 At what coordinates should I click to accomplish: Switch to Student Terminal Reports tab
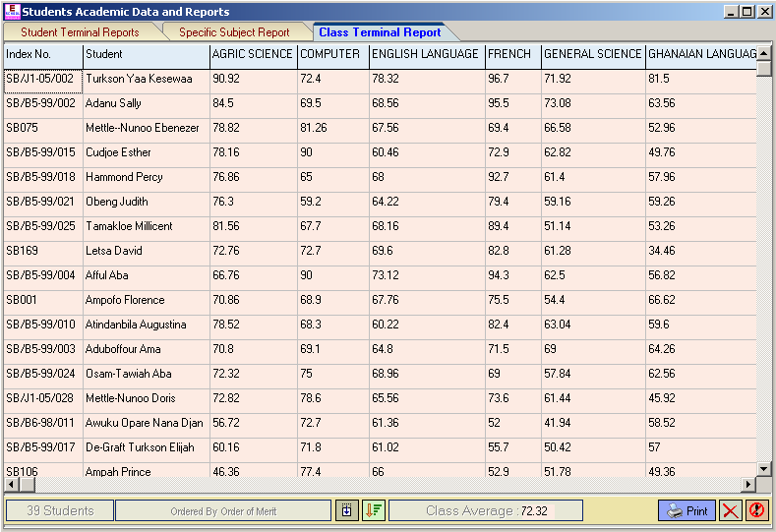tap(80, 32)
